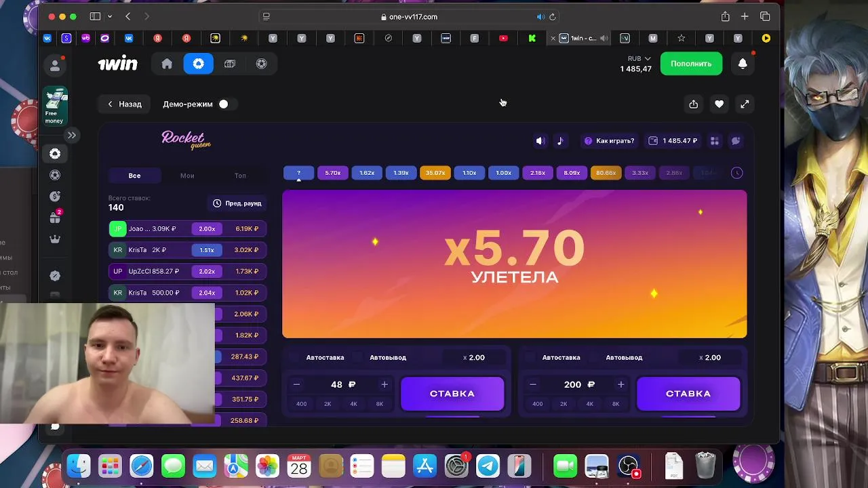Open the gift box icon with badge 2
The height and width of the screenshot is (488, 868).
[x=55, y=218]
